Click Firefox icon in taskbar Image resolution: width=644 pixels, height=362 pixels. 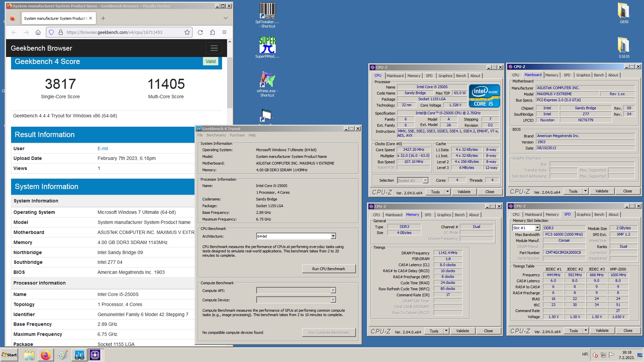(x=46, y=355)
